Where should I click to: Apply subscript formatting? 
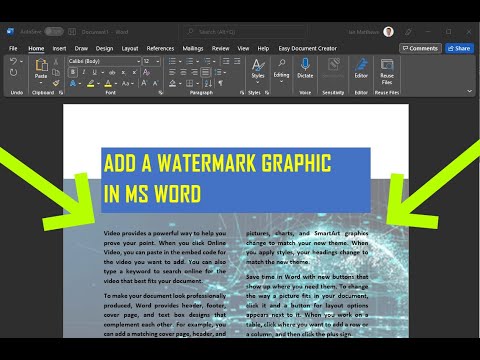[123, 72]
